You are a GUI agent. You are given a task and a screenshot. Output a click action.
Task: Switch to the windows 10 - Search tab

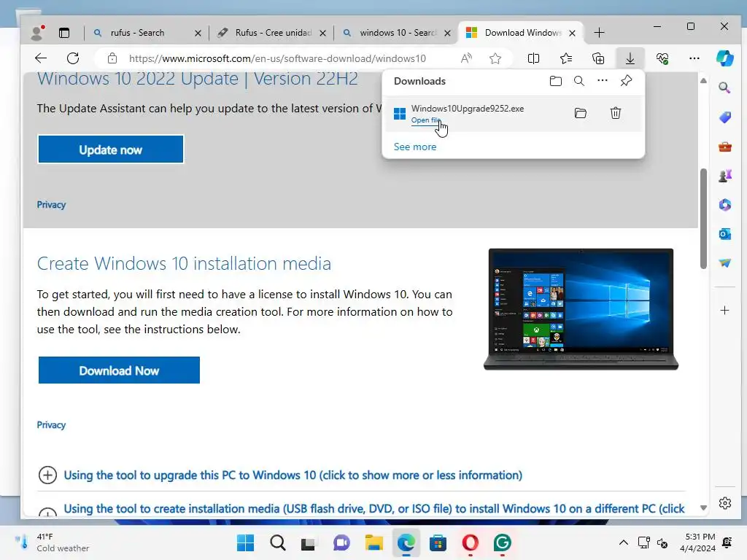398,33
